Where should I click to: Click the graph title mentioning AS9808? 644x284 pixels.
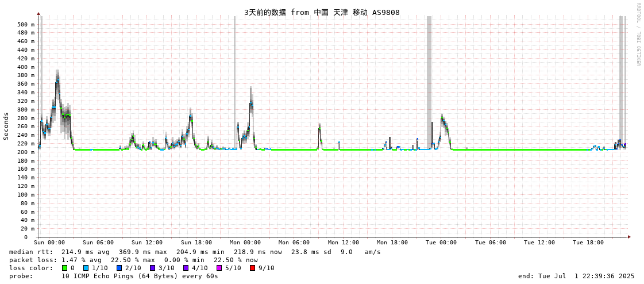point(322,12)
